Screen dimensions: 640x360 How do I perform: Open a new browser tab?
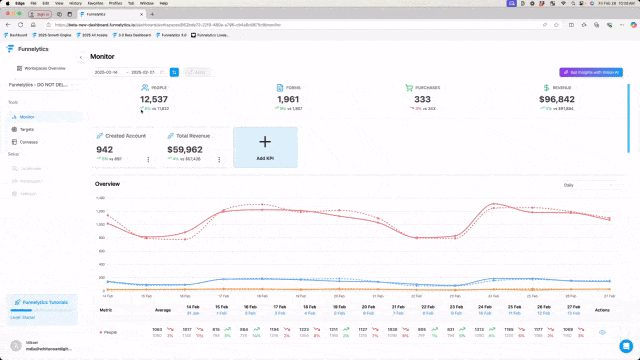152,14
